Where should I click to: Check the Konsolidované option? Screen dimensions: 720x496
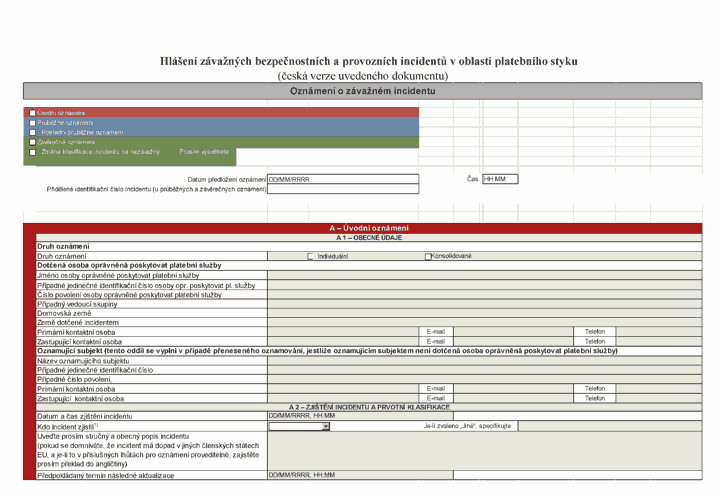428,256
